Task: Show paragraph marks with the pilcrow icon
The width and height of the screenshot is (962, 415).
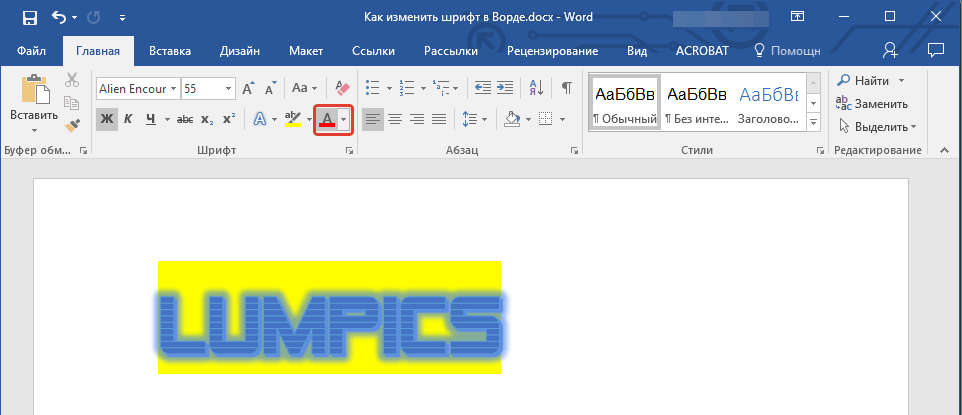Action: tap(566, 88)
